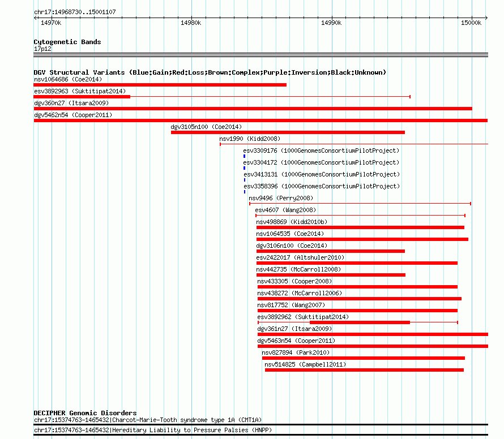Select nsv1990 (Kidd2008) variant label
Viewport: 504px width, 439px height.
click(250, 139)
